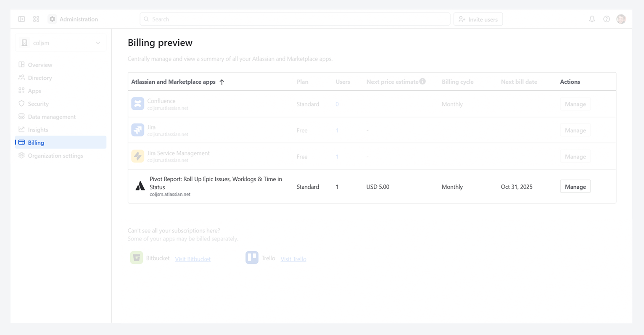Go to Apps in the sidebar
Viewport: 644px width, 335px height.
tap(61, 91)
